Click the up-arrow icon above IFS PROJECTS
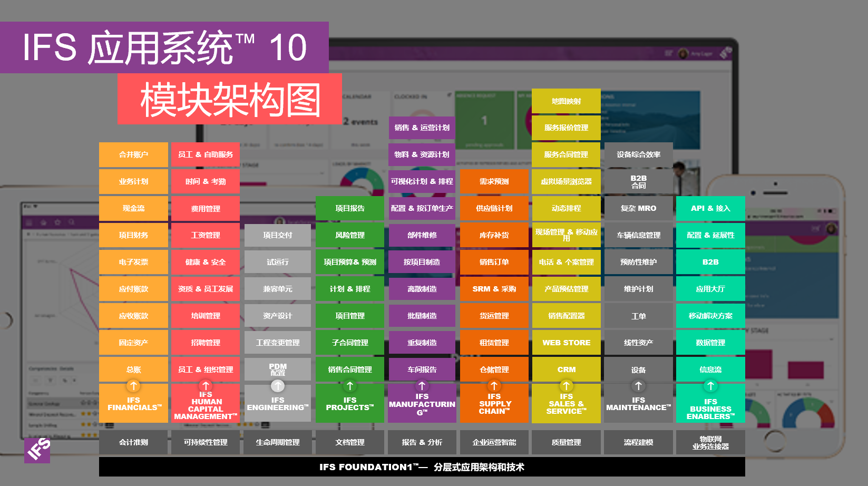Image resolution: width=868 pixels, height=486 pixels. tap(350, 386)
